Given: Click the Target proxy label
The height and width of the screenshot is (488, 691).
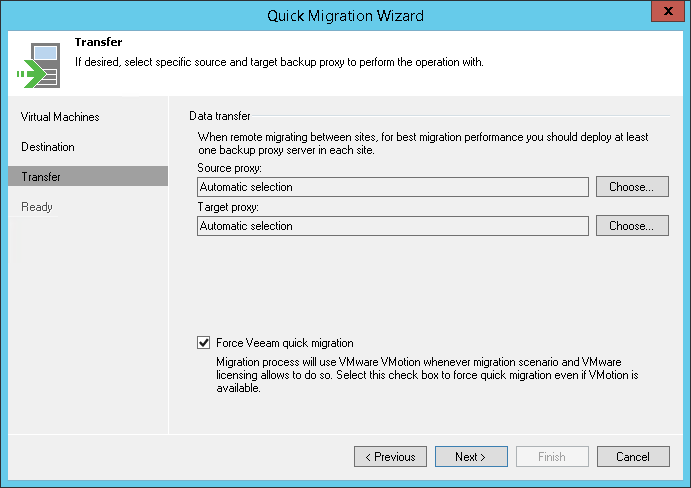Looking at the screenshot, I should 230,207.
